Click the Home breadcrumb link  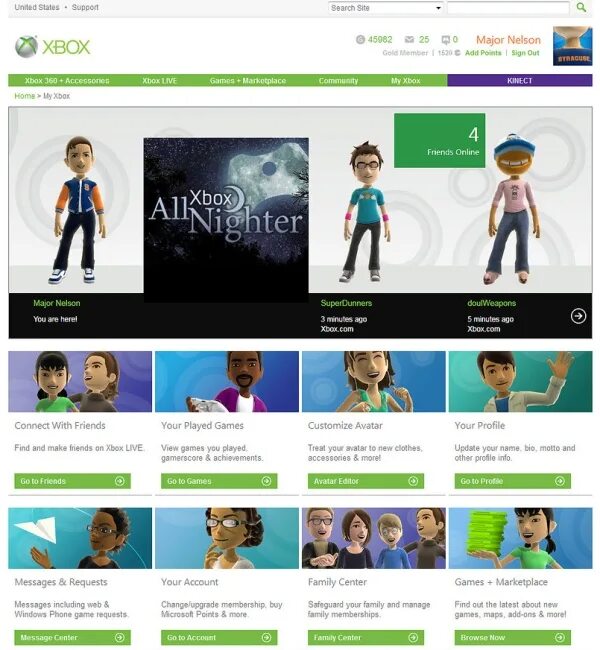[x=24, y=96]
